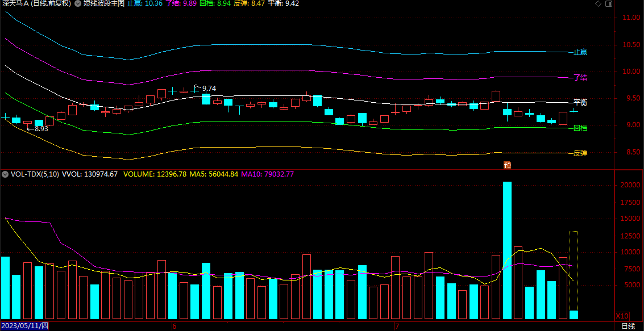
Task: Click the X10 volume scale label
Action: point(622,316)
